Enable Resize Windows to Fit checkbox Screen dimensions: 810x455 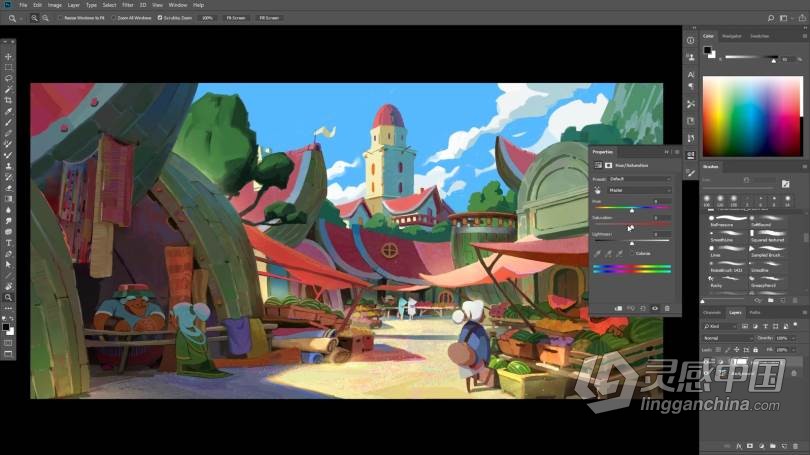(x=60, y=18)
